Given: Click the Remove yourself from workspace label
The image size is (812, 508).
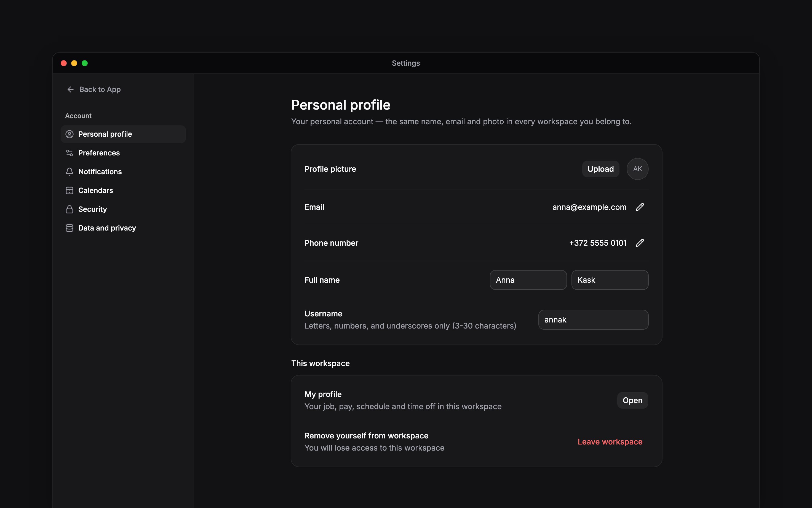Looking at the screenshot, I should (366, 436).
